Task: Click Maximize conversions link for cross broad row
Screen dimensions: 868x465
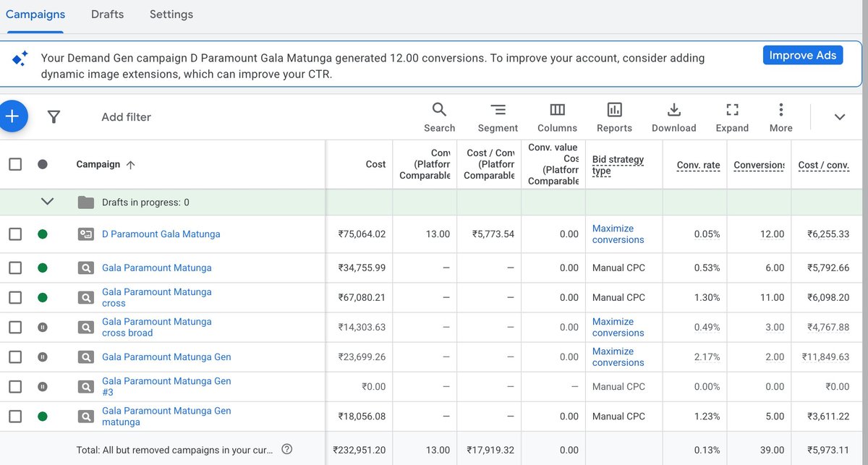Action: tap(618, 327)
